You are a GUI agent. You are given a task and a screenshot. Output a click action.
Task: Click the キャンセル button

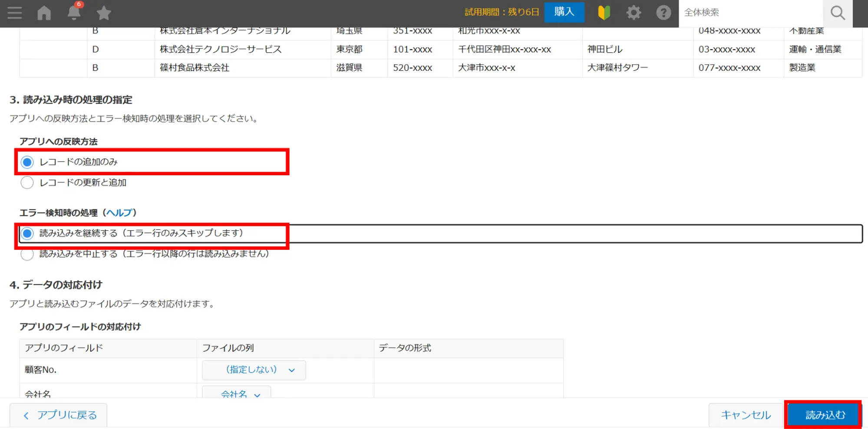[746, 415]
